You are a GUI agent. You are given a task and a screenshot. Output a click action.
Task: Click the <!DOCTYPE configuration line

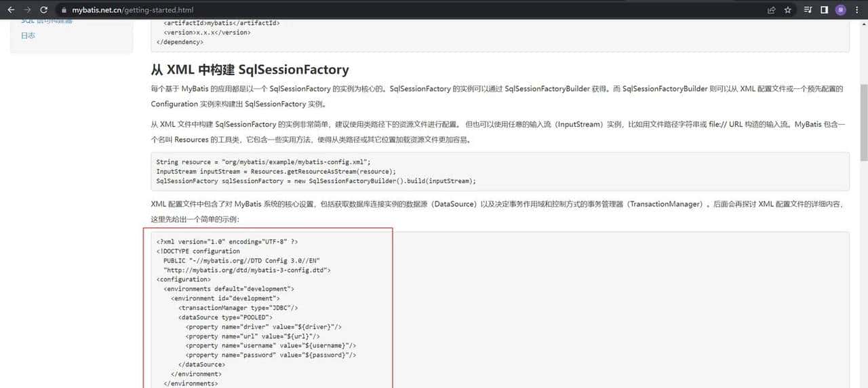[x=198, y=251]
